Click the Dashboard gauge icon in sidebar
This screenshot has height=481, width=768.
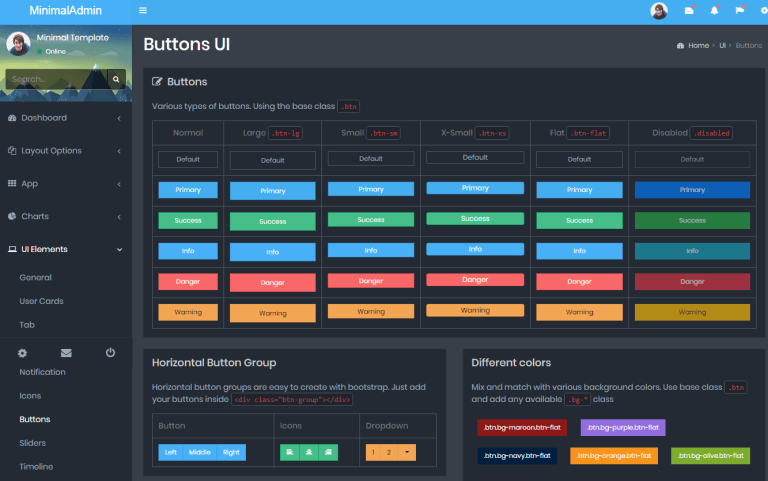pyautogui.click(x=12, y=118)
